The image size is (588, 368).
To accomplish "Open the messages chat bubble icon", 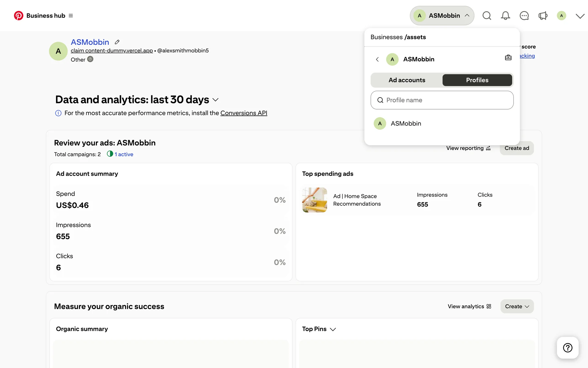I will coord(524,16).
